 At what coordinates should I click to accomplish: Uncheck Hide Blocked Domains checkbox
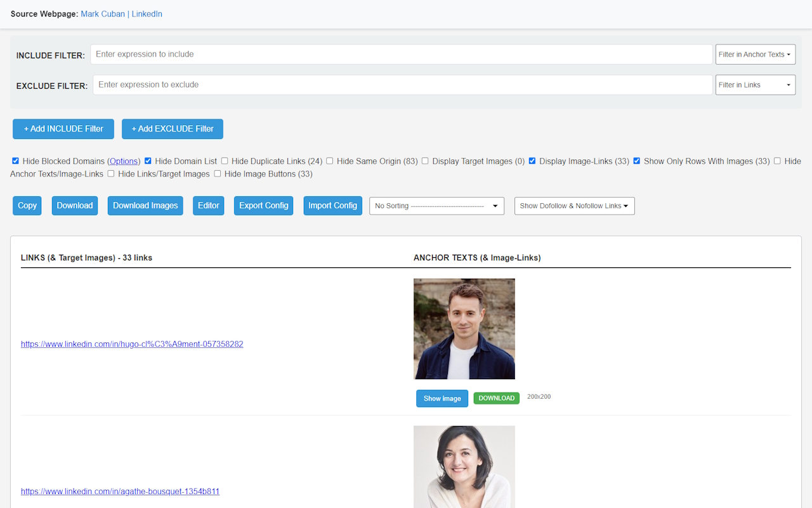pyautogui.click(x=16, y=161)
